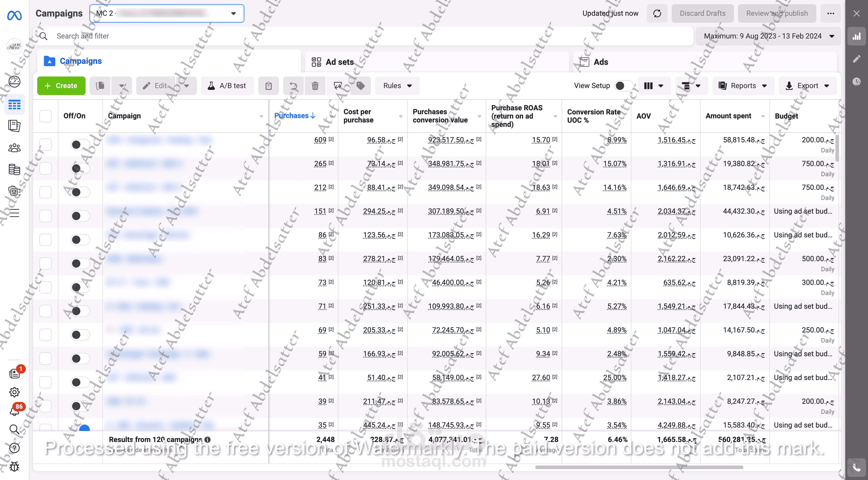Click the refresh data icon
Image resolution: width=868 pixels, height=480 pixels.
click(x=657, y=13)
